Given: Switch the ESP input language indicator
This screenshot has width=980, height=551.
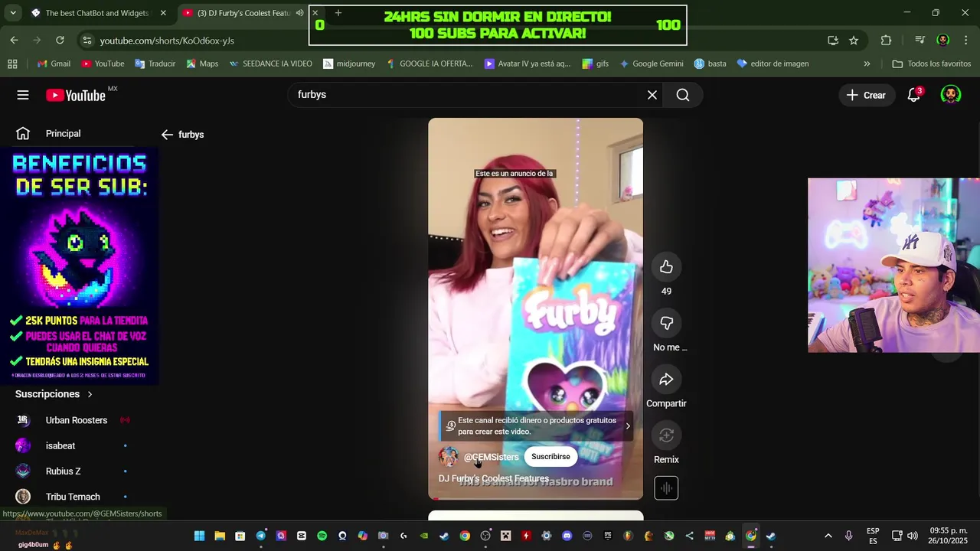Looking at the screenshot, I should point(873,536).
